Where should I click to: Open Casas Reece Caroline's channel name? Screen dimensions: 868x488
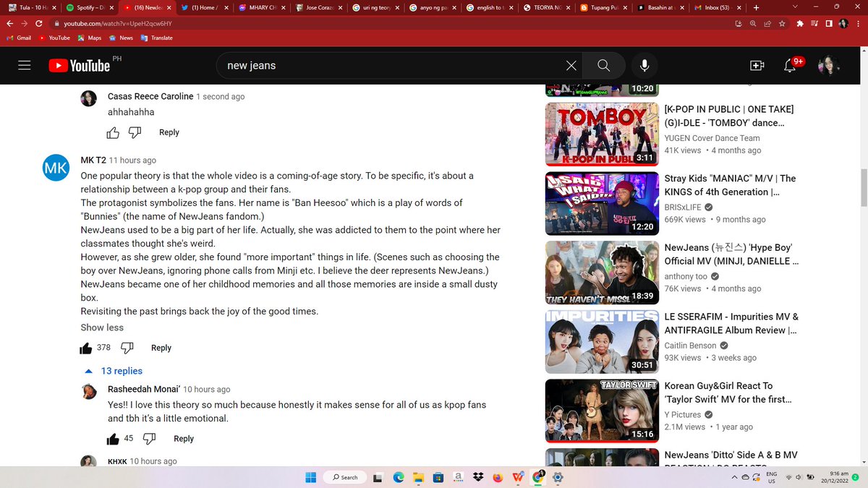point(150,96)
